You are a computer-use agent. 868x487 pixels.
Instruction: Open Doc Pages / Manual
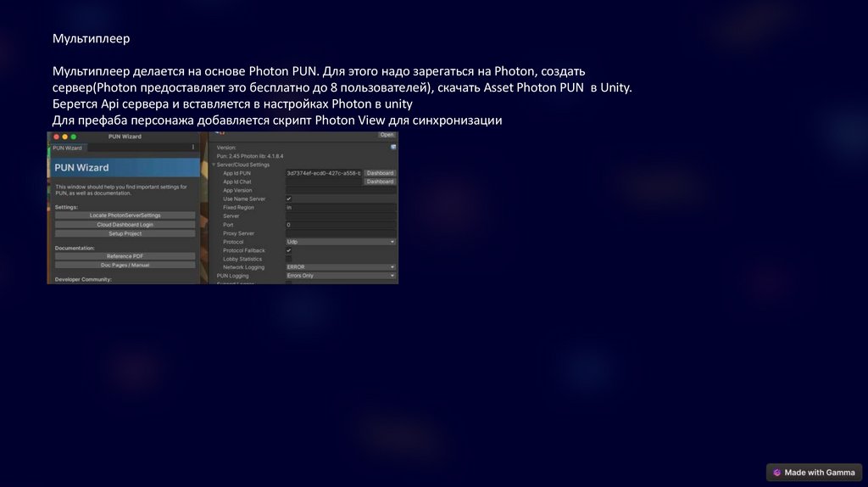125,265
